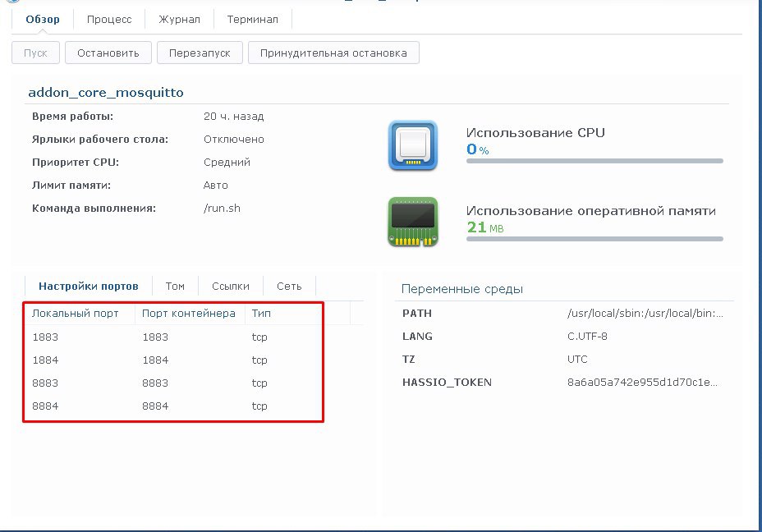The width and height of the screenshot is (762, 532).
Task: Click the Локальный порт column header
Action: pos(76,314)
